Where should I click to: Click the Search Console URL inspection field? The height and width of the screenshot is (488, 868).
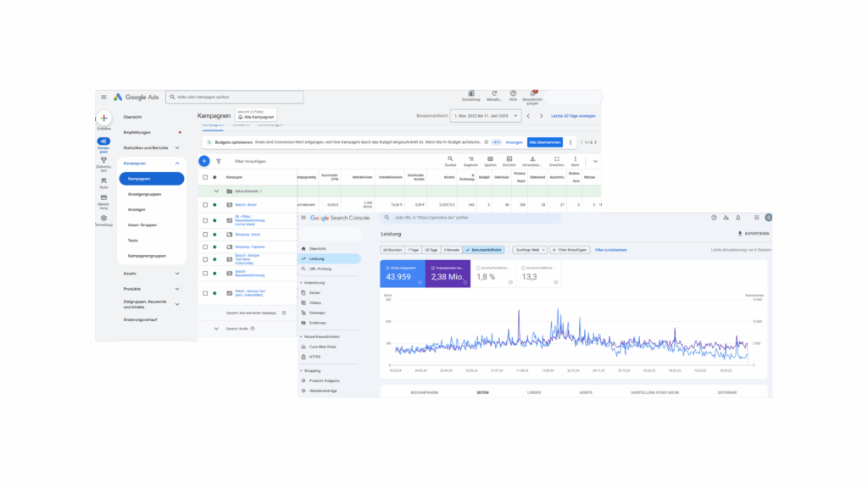[x=470, y=218]
